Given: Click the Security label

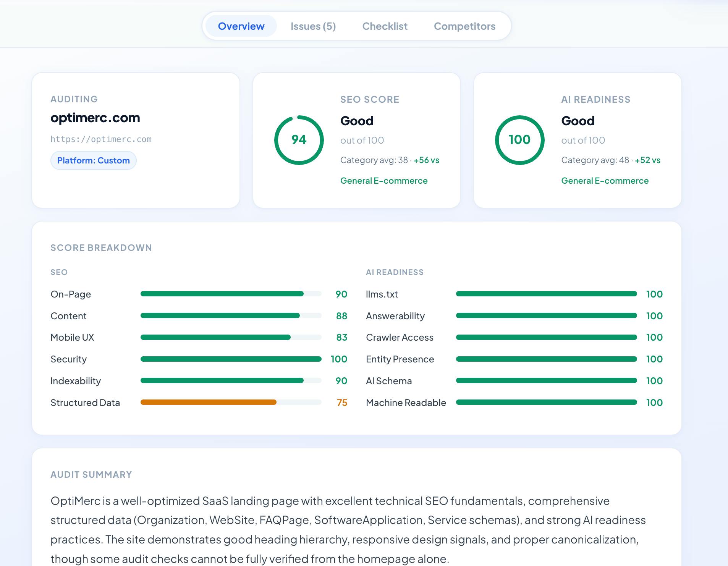Looking at the screenshot, I should [x=69, y=359].
